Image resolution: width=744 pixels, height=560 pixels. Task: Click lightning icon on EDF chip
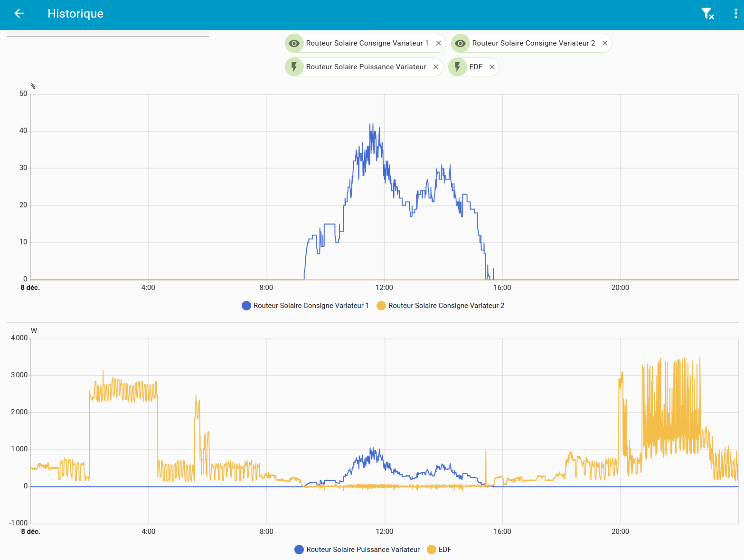coord(458,67)
